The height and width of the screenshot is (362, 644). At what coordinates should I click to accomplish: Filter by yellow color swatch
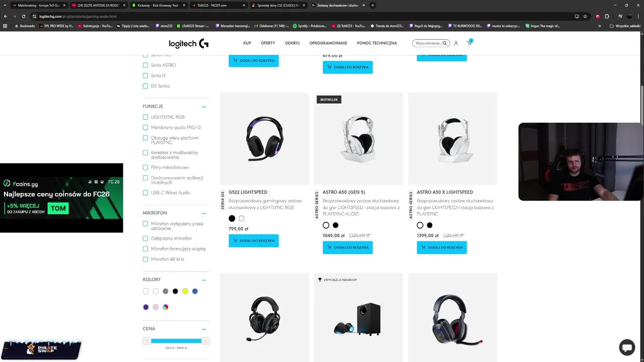coord(185,291)
